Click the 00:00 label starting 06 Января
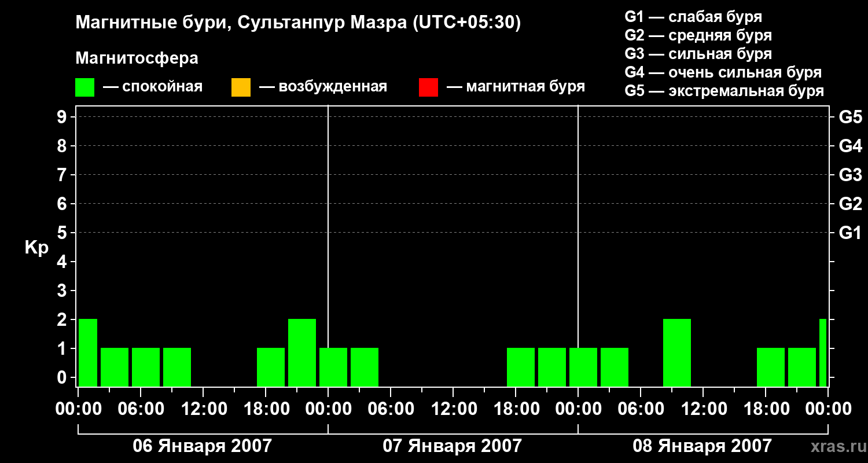The image size is (868, 463). [x=78, y=409]
